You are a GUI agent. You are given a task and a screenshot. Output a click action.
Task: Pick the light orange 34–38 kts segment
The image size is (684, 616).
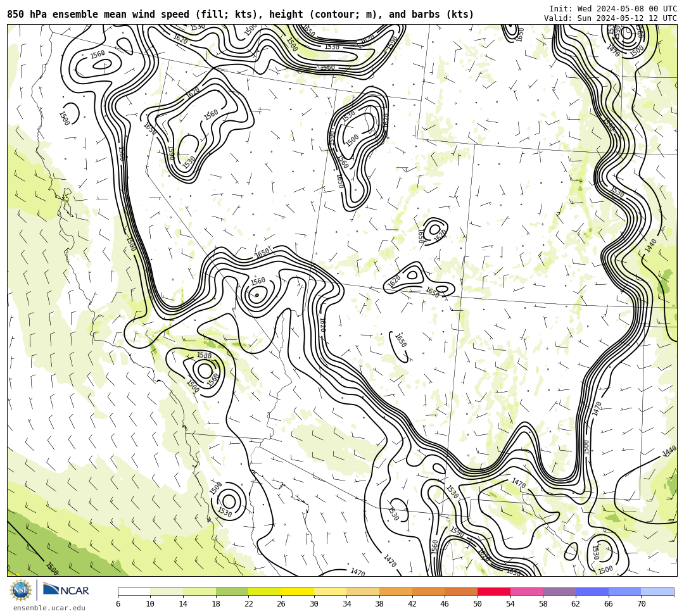tap(363, 591)
